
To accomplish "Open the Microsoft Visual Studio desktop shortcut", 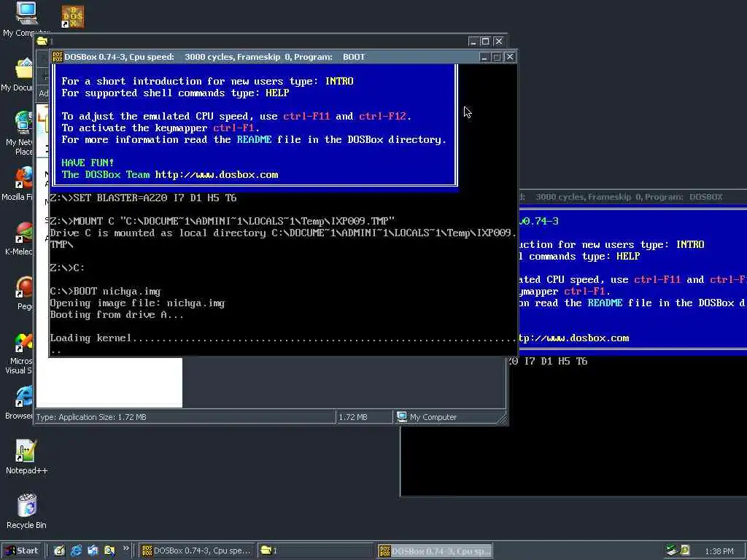I will pos(24,343).
